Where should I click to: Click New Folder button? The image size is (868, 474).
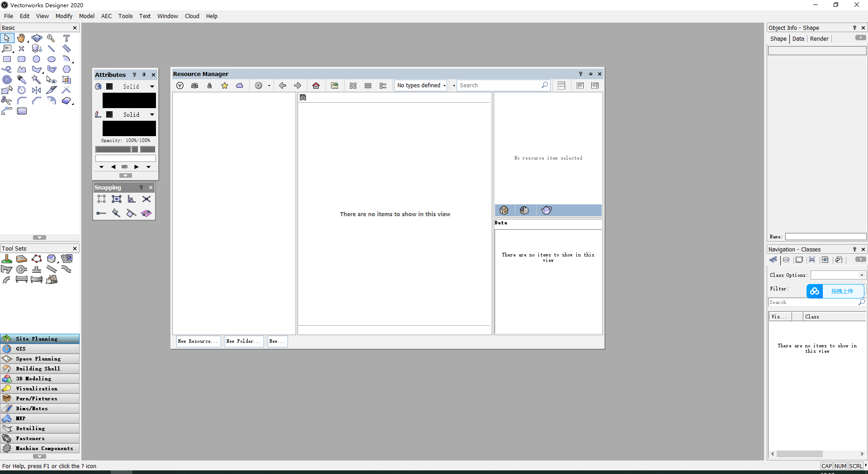pyautogui.click(x=244, y=341)
